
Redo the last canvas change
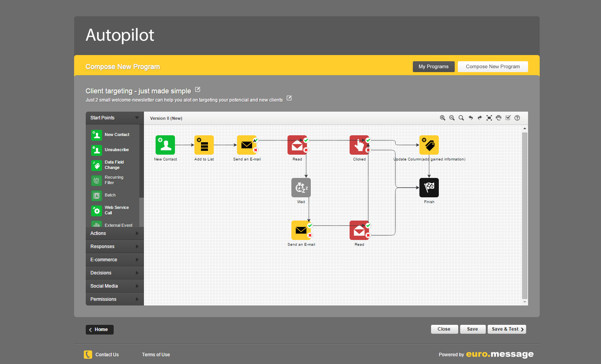[x=480, y=118]
